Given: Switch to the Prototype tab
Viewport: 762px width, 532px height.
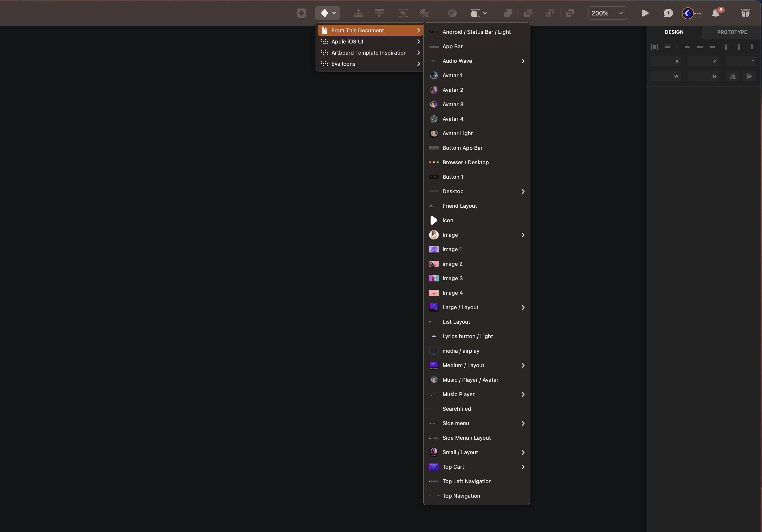Looking at the screenshot, I should 732,32.
